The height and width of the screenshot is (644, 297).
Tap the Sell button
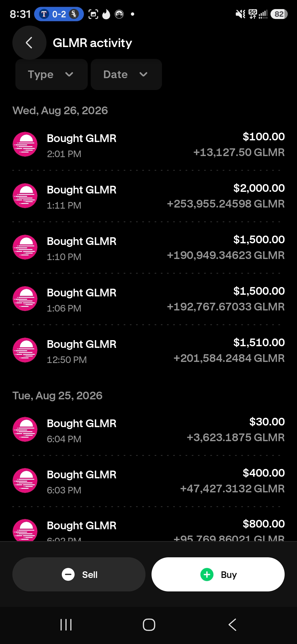point(79,574)
